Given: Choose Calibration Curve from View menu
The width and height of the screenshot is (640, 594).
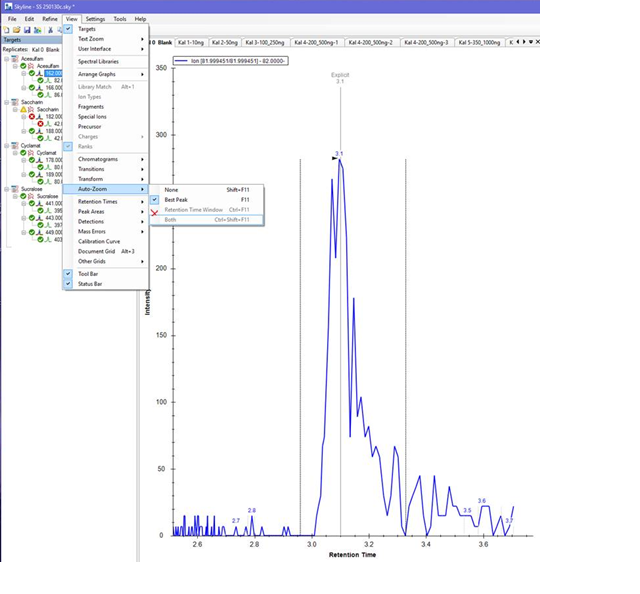Looking at the screenshot, I should pyautogui.click(x=99, y=241).
